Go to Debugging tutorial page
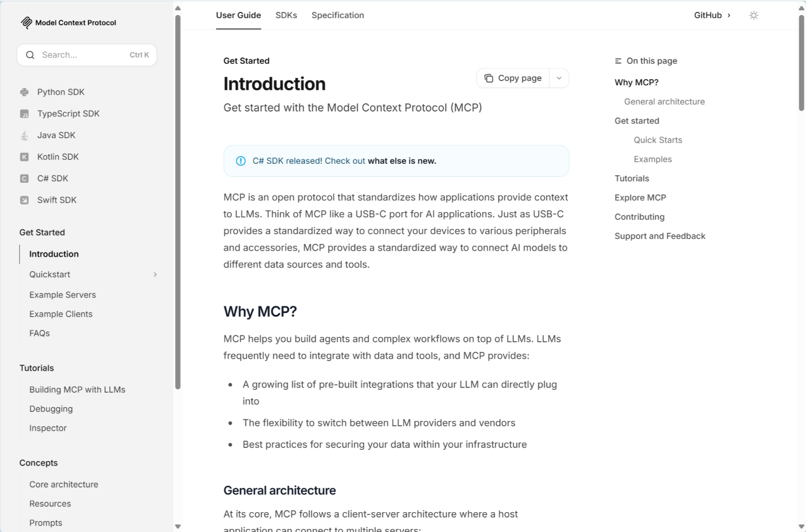 (51, 409)
